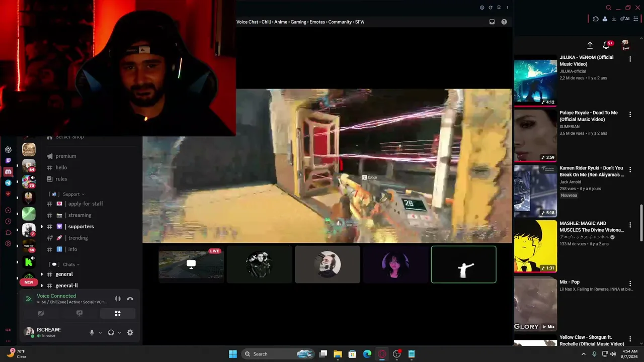Open headphone output options arrow
The width and height of the screenshot is (644, 362).
click(119, 332)
